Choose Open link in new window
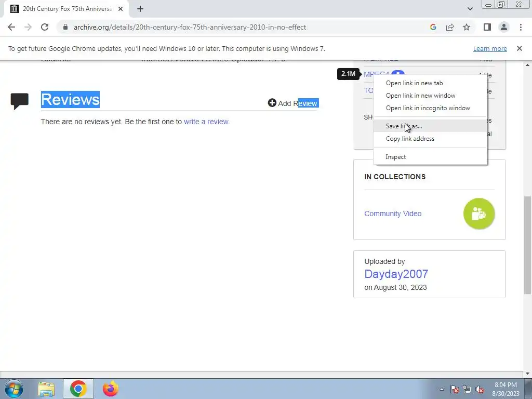This screenshot has width=532, height=399. coord(430,96)
